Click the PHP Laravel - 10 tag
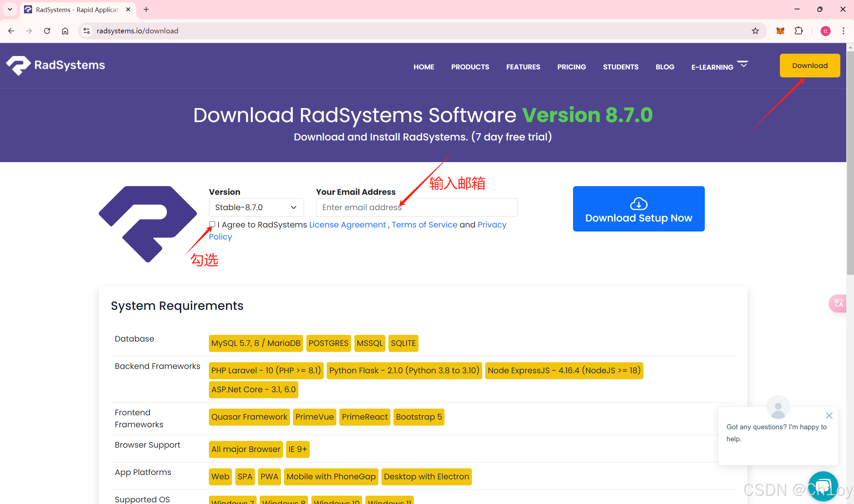This screenshot has width=854, height=504. click(266, 371)
